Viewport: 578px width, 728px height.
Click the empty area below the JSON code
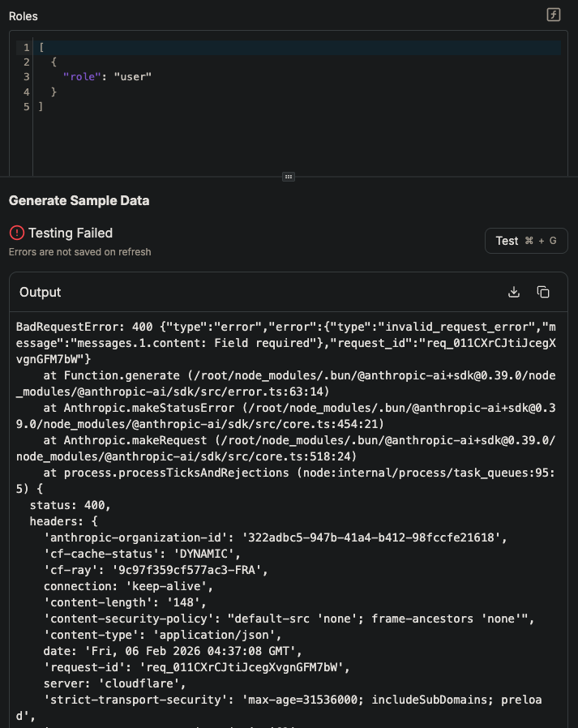(292, 146)
